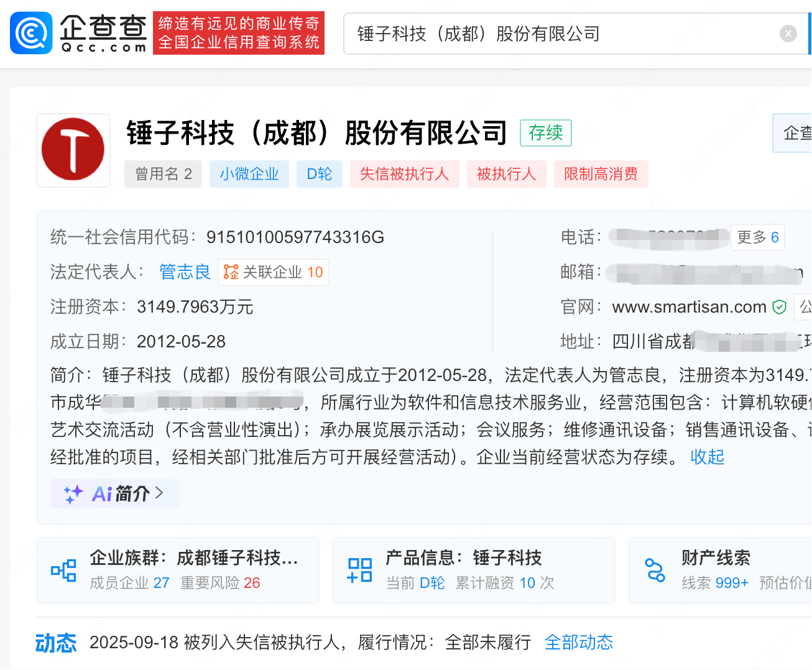The image size is (812, 670).
Task: Click the 失信被执行人 risk tag
Action: 404,174
